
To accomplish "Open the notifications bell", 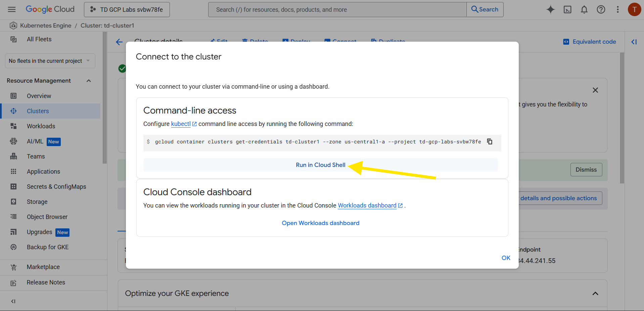I will [x=584, y=9].
